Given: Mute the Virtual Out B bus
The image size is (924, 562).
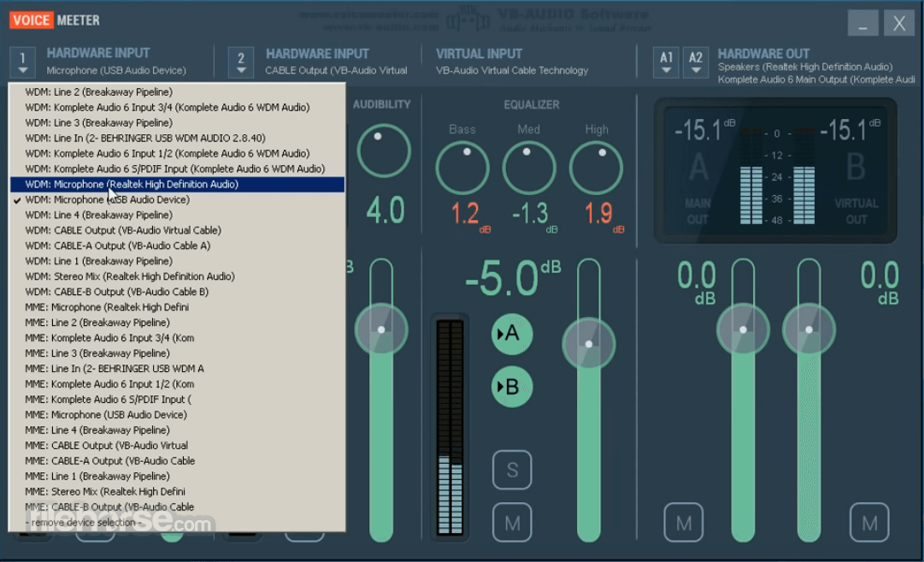Looking at the screenshot, I should point(869,523).
